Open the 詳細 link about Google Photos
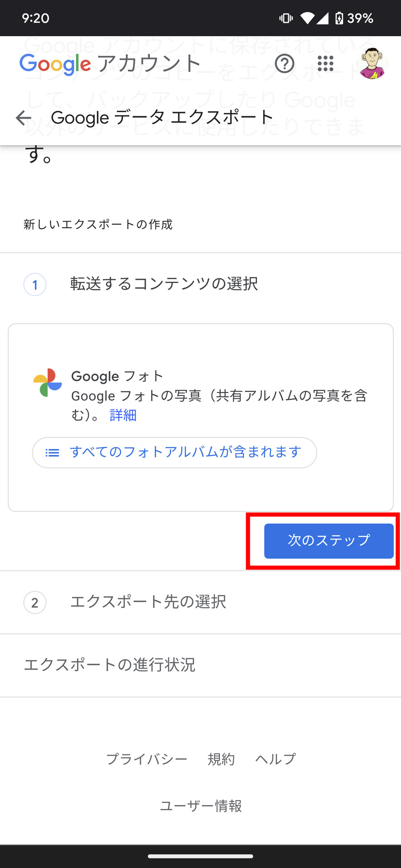 tap(121, 415)
